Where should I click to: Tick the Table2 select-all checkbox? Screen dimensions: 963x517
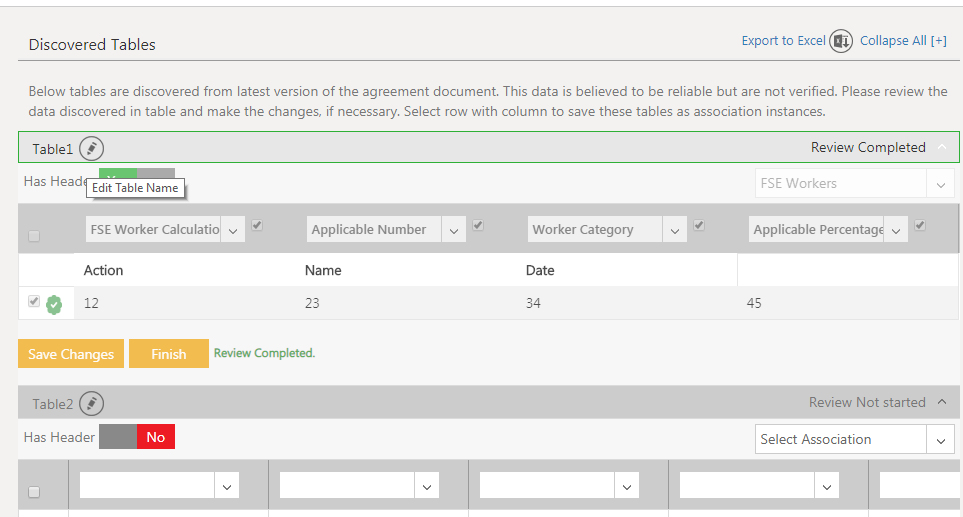34,492
